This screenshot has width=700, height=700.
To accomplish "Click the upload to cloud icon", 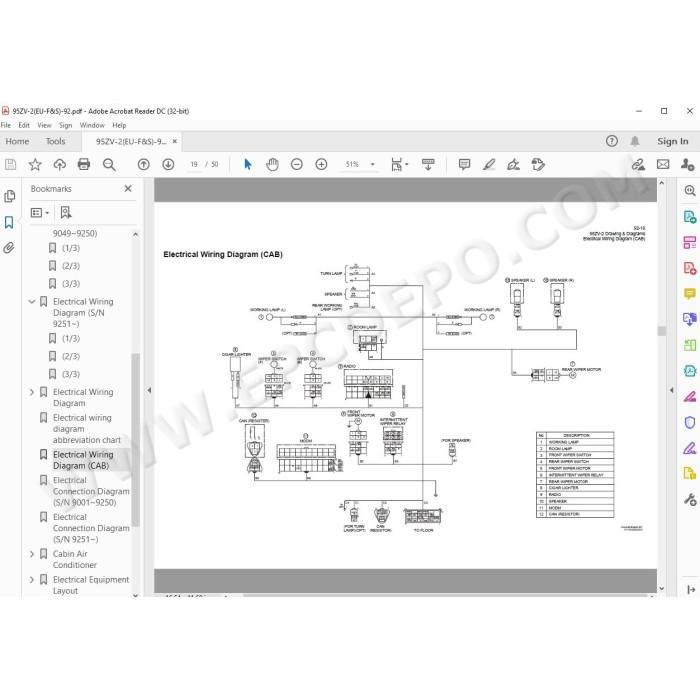I will pos(59,165).
